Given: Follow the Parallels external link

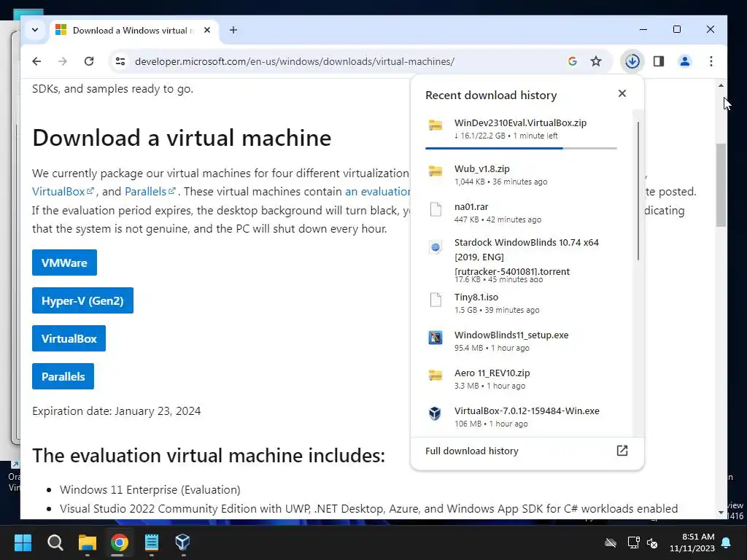Looking at the screenshot, I should click(150, 192).
